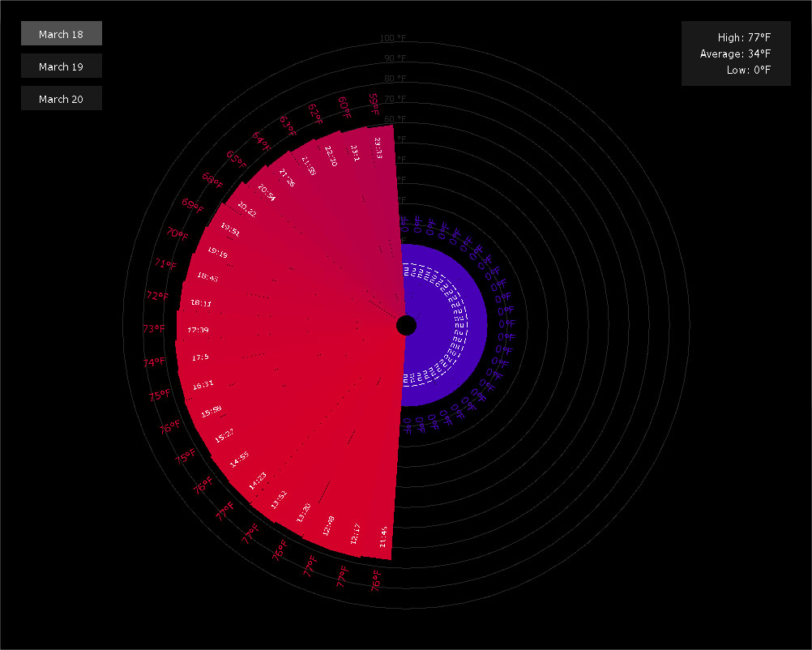
Task: Select the March 18 date button
Action: (x=61, y=34)
